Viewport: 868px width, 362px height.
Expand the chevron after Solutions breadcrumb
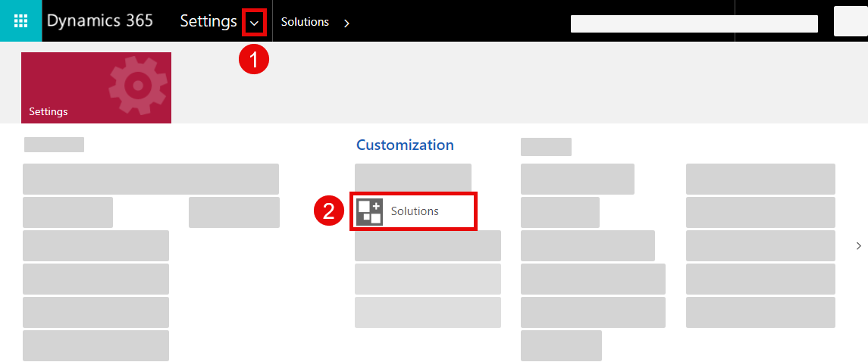click(346, 23)
